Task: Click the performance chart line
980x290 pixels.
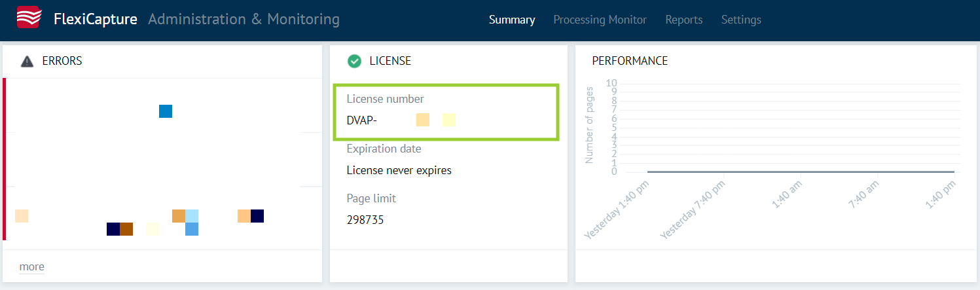Action: click(x=801, y=172)
